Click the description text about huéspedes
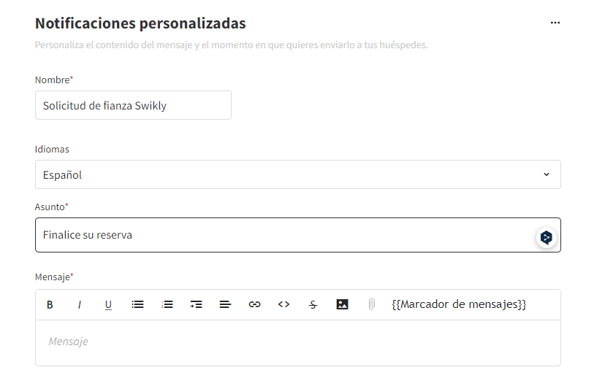This screenshot has height=378, width=605. pos(231,45)
